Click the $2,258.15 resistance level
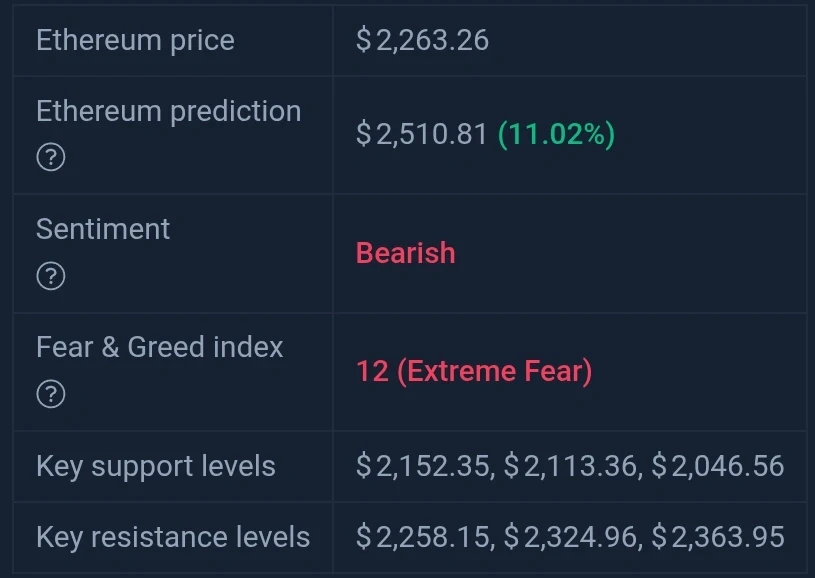The image size is (815, 578). click(x=423, y=537)
